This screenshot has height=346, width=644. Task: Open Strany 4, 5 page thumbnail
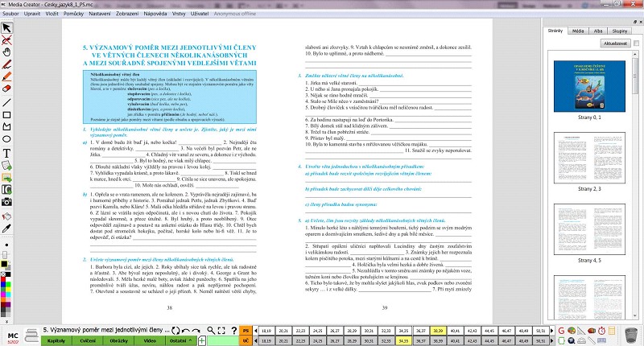tap(589, 229)
